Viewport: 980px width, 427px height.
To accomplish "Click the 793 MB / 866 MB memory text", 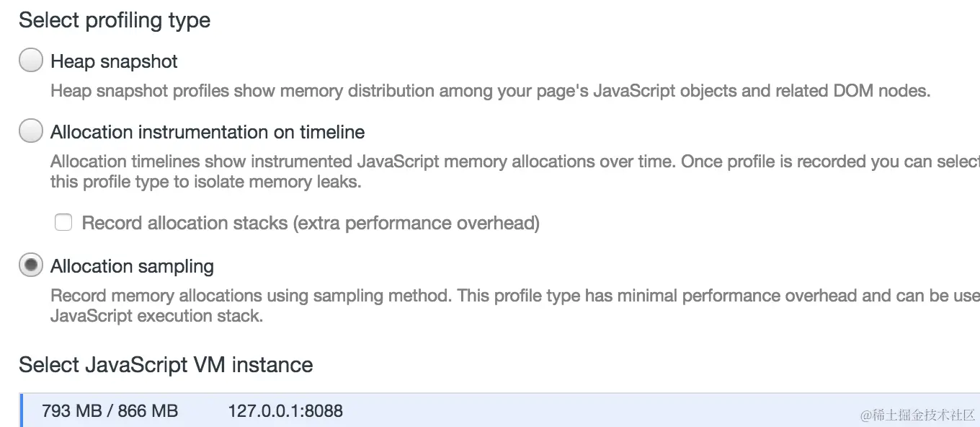I will (x=110, y=411).
